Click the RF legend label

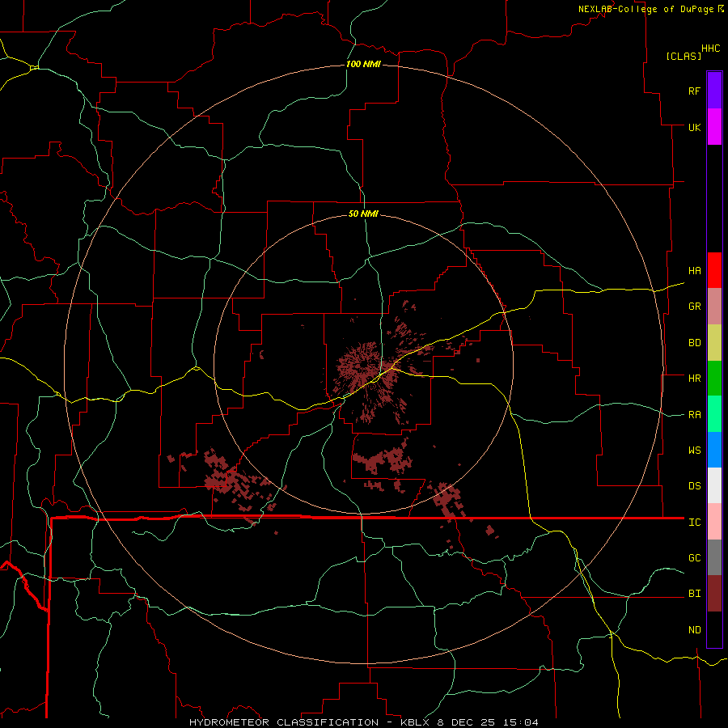pyautogui.click(x=694, y=91)
